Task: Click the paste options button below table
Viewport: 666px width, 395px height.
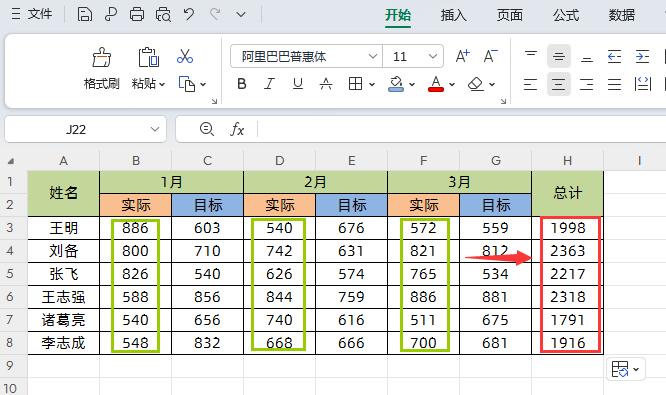Action: tap(625, 369)
